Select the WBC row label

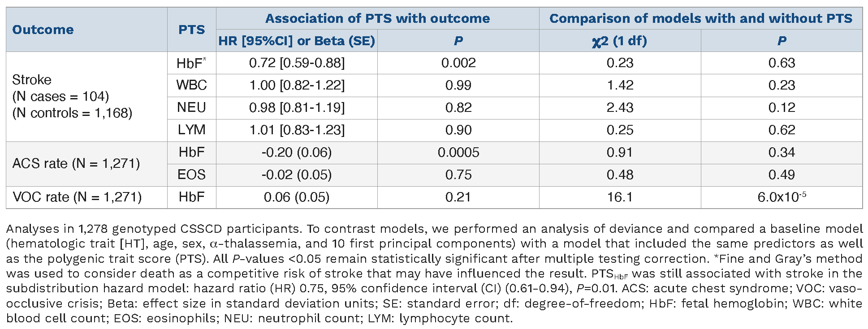[x=191, y=85]
